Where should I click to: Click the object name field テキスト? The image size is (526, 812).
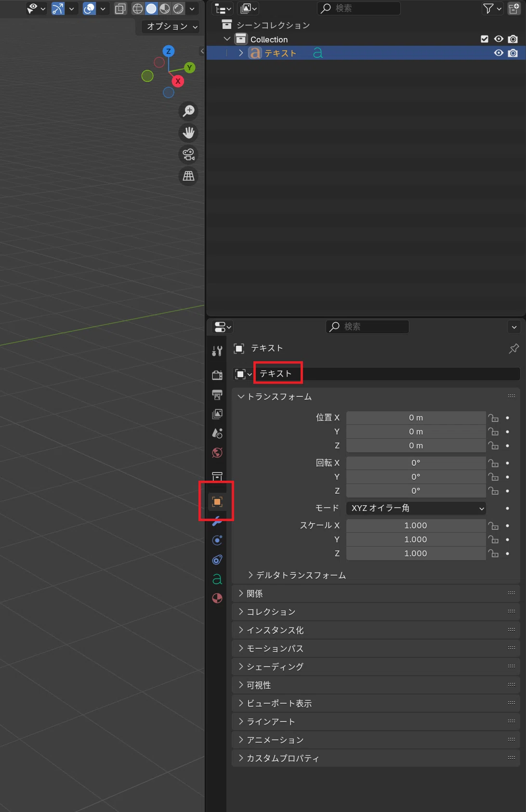pyautogui.click(x=387, y=374)
